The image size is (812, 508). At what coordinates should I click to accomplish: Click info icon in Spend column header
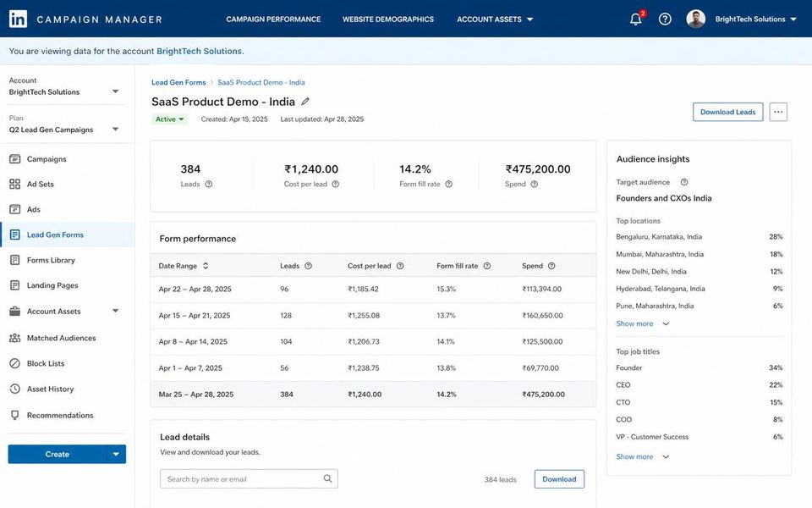click(551, 266)
